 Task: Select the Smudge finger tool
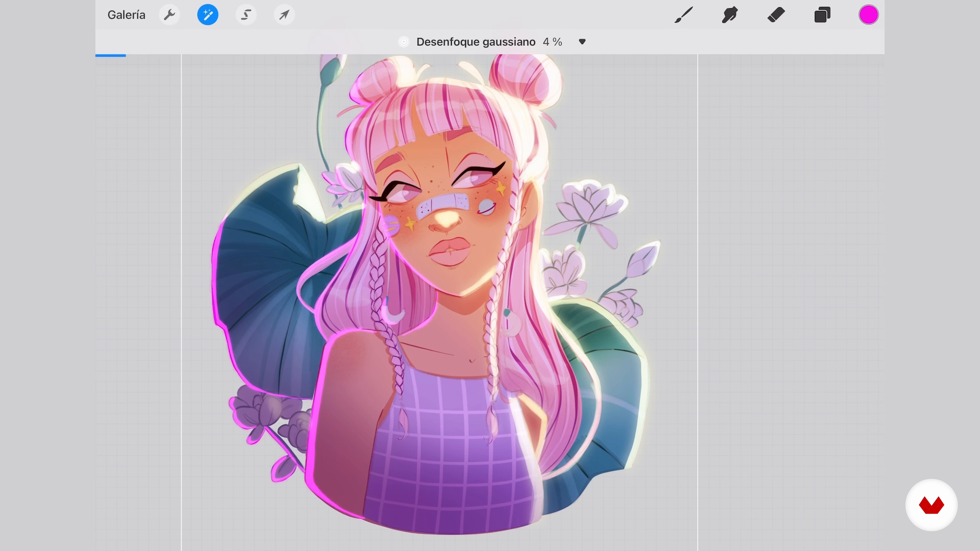tap(730, 15)
